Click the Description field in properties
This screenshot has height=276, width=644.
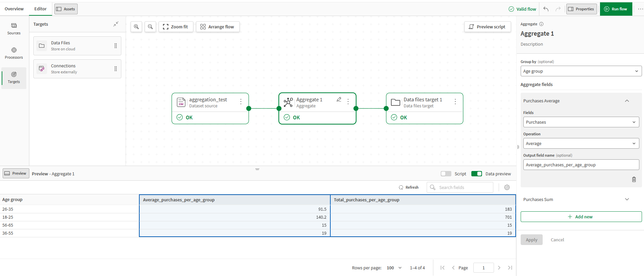[x=532, y=44]
